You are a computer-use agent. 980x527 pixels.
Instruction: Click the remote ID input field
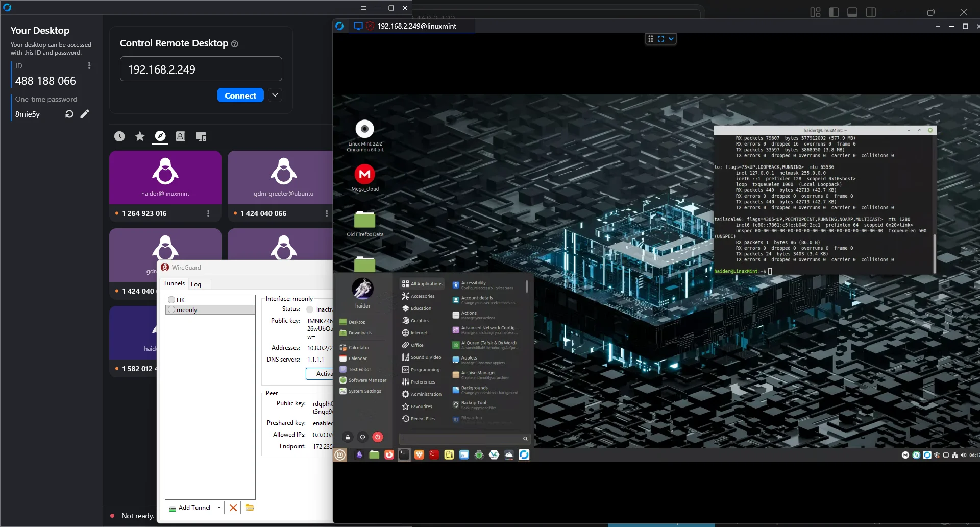pos(201,69)
